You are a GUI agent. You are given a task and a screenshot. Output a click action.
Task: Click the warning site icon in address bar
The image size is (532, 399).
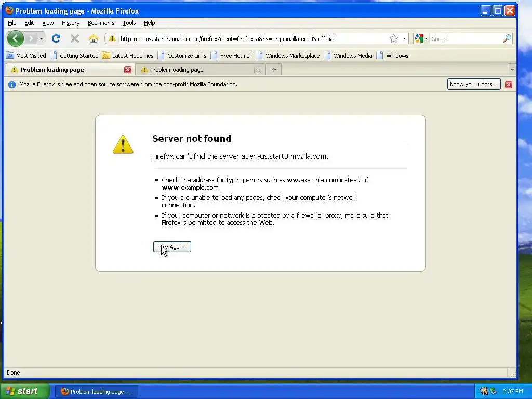point(112,38)
